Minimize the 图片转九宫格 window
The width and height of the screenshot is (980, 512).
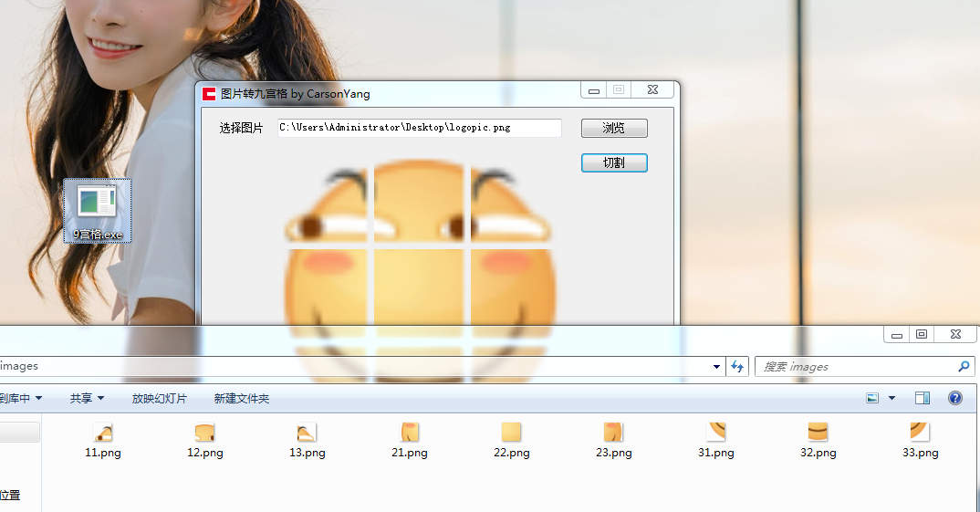tap(594, 90)
